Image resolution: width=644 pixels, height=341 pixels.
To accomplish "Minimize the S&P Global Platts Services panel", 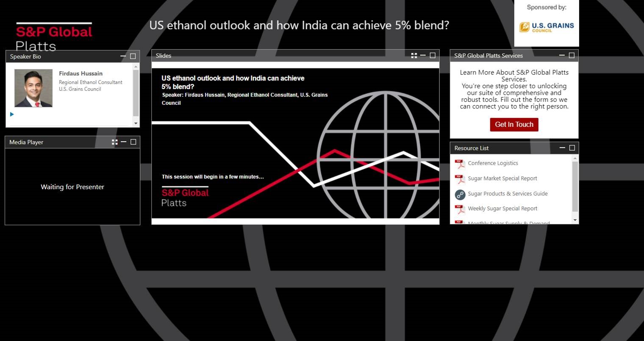I will tap(562, 55).
